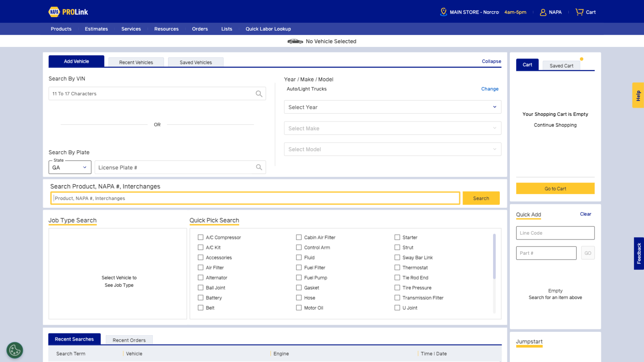Tick the Cabin Air Filter checkbox

[x=299, y=237]
